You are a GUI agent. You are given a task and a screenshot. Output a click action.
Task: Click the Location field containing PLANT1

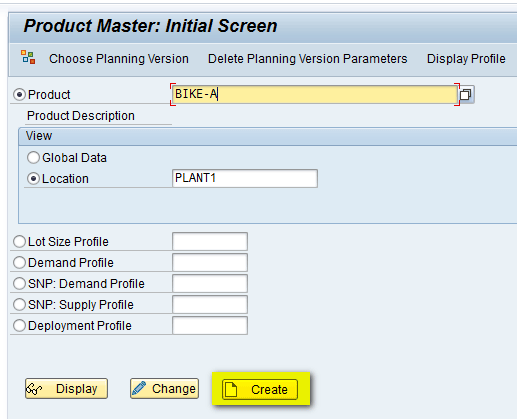point(245,178)
